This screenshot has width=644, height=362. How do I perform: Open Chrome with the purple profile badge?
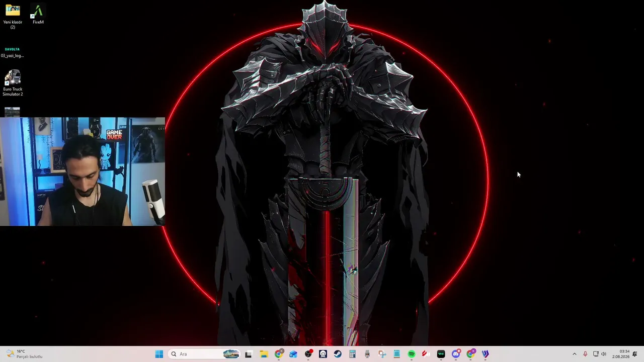[470, 354]
